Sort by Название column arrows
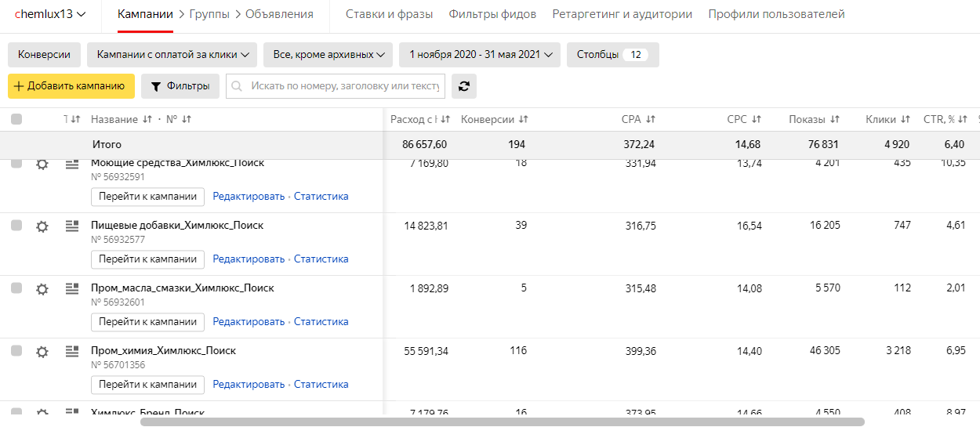 pyautogui.click(x=147, y=120)
